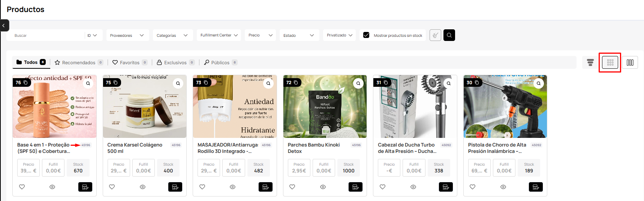Zoom the Base 4 em 1 product image
The height and width of the screenshot is (201, 644).
tap(88, 83)
